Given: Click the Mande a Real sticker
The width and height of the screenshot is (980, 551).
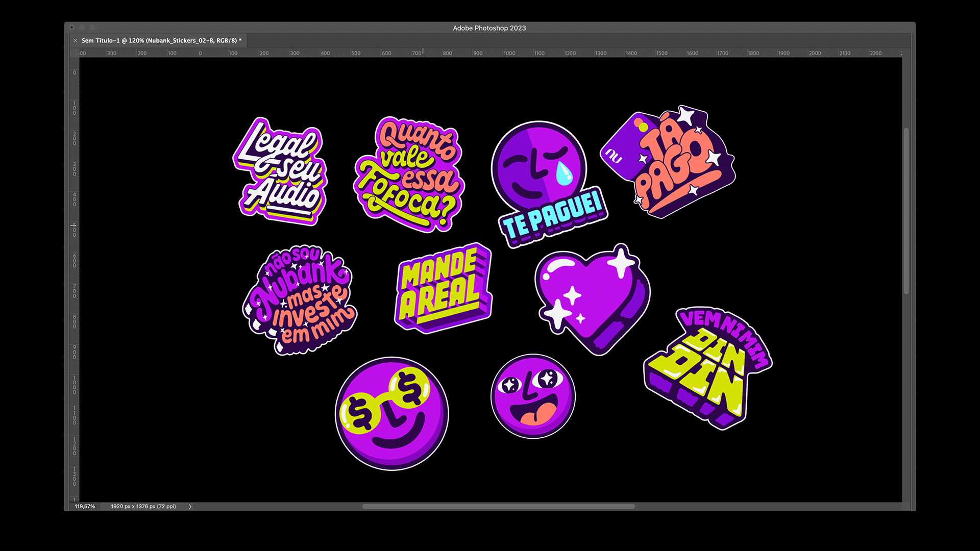Looking at the screenshot, I should [x=443, y=288].
